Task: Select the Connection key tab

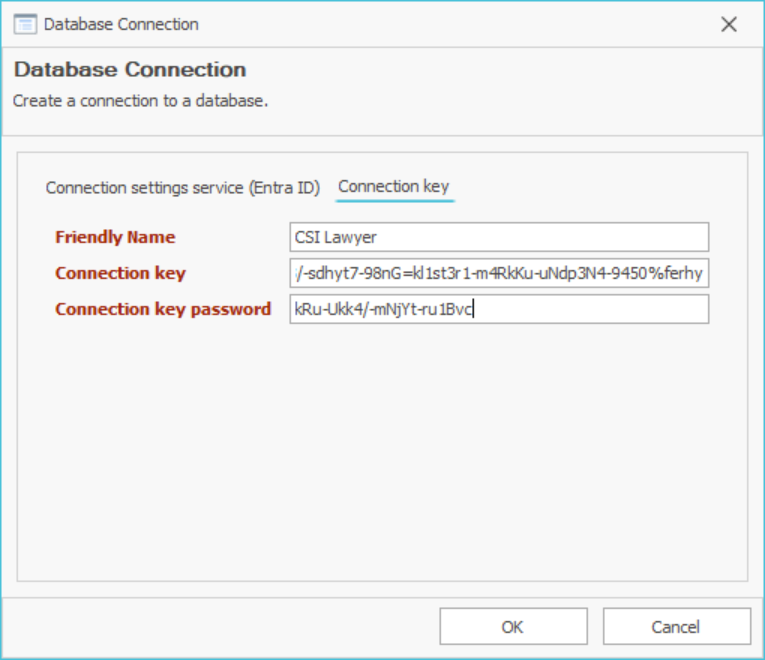Action: click(394, 187)
